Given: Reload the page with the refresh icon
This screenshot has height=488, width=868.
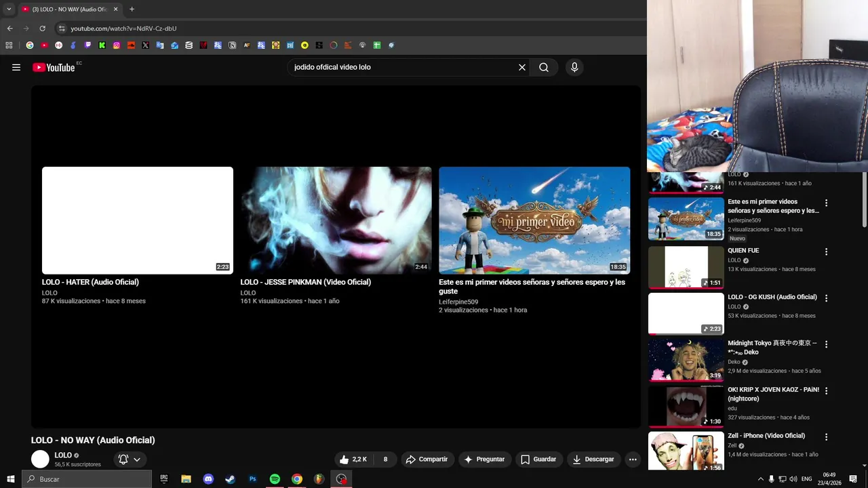Looking at the screenshot, I should [42, 28].
